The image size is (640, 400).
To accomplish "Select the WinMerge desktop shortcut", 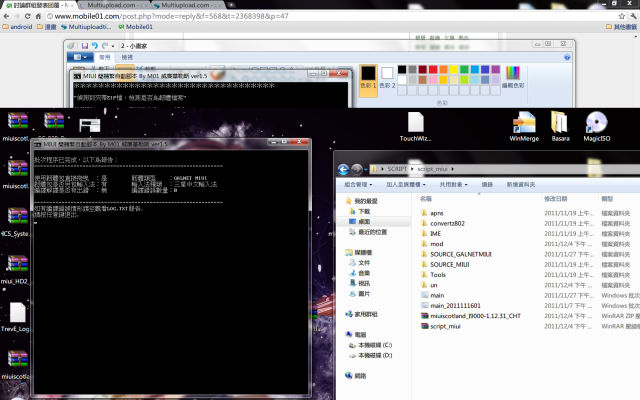I will (x=524, y=127).
